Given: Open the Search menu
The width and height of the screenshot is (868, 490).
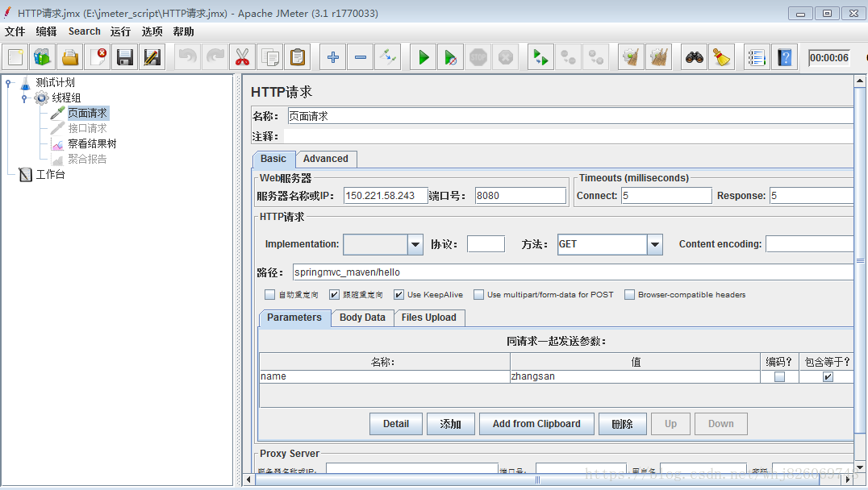Looking at the screenshot, I should [x=84, y=31].
